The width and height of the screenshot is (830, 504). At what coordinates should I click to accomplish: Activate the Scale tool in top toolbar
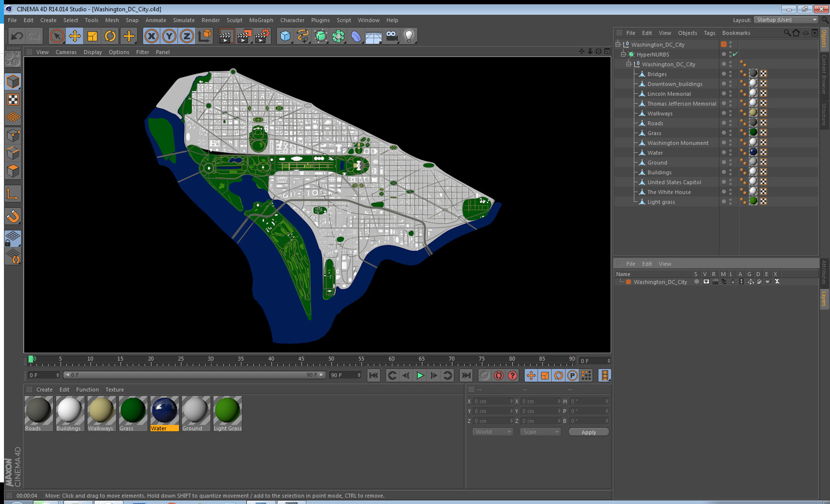pos(92,36)
